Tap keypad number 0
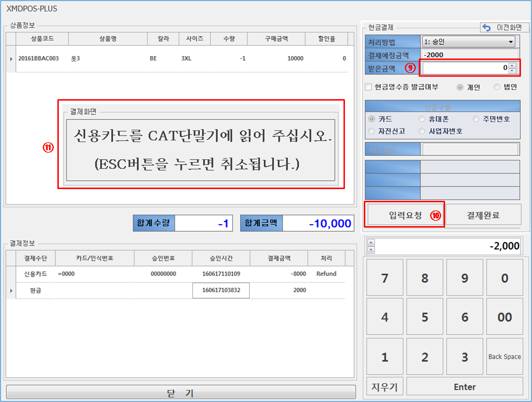Screen dimensions: 532x402 coord(505,278)
